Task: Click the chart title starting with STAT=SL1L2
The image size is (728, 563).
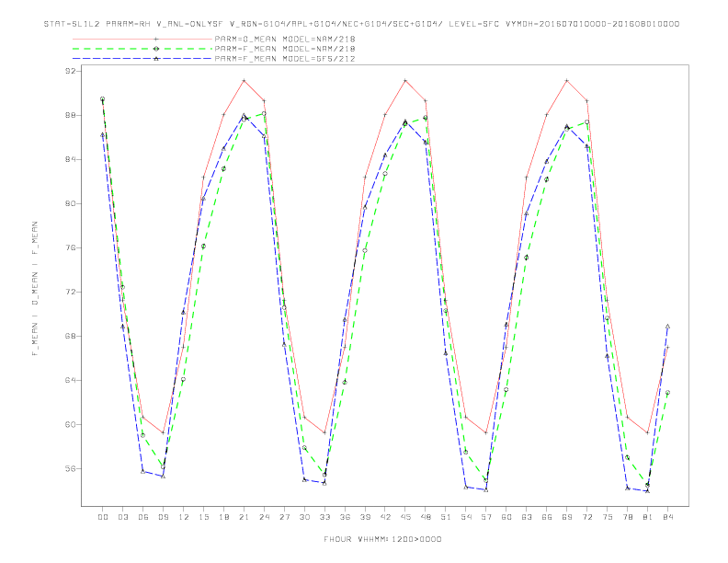Action: 361,24
